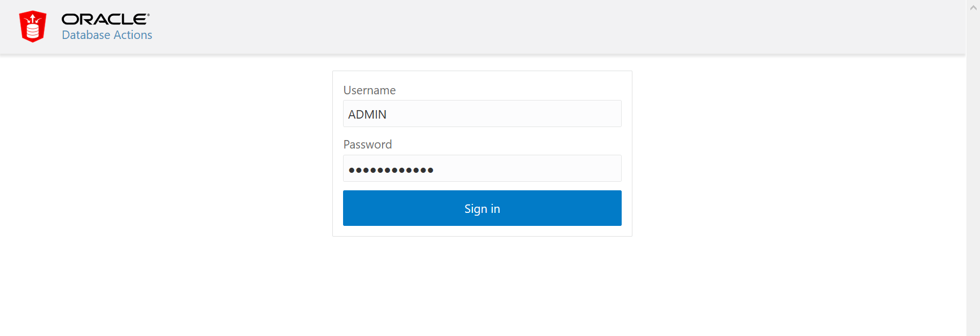
Task: Click the border of the login panel
Action: coord(332,152)
